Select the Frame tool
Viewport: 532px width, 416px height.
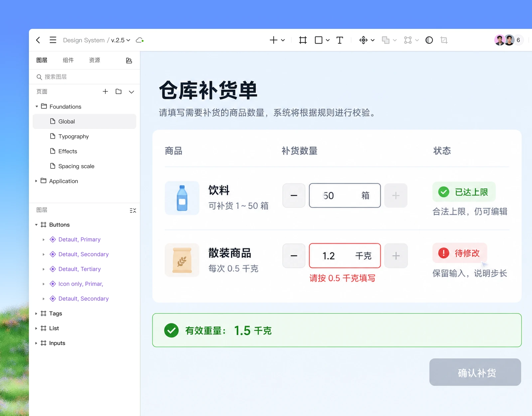(303, 40)
